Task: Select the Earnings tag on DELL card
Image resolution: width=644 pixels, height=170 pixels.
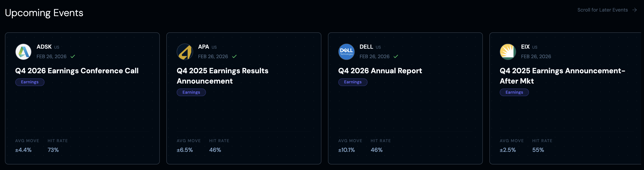Action: pos(353,82)
